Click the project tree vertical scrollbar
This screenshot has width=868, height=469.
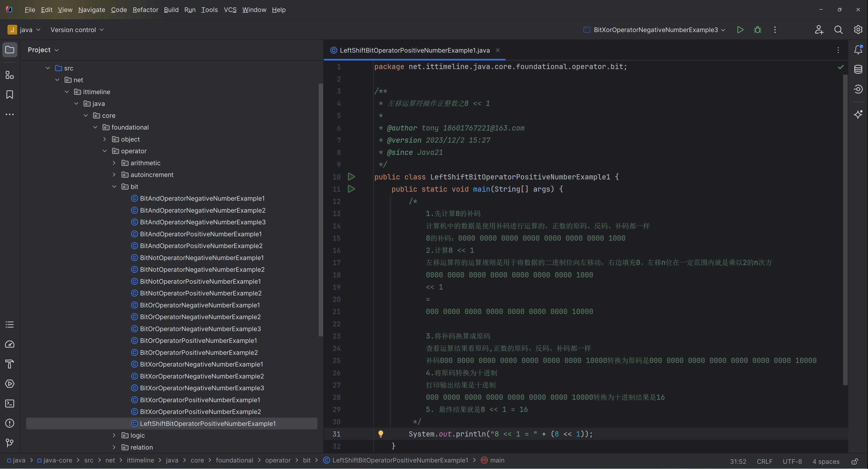pyautogui.click(x=320, y=210)
